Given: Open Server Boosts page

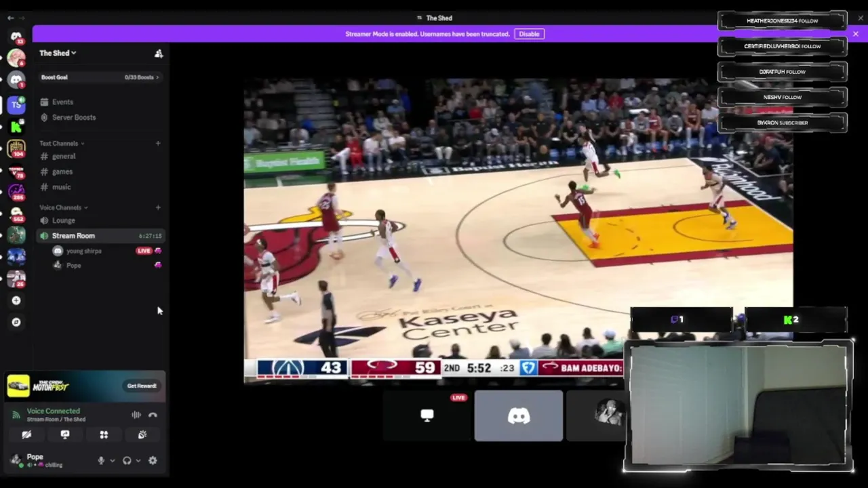Looking at the screenshot, I should point(73,117).
